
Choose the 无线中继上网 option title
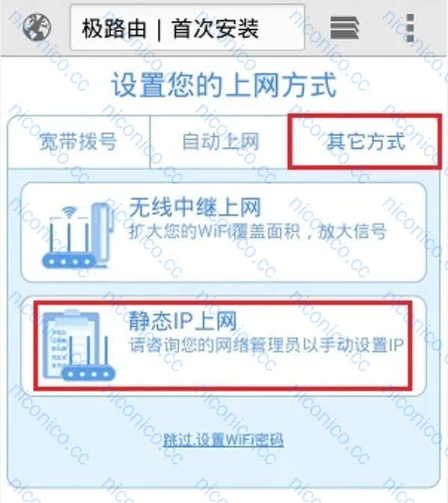[194, 207]
